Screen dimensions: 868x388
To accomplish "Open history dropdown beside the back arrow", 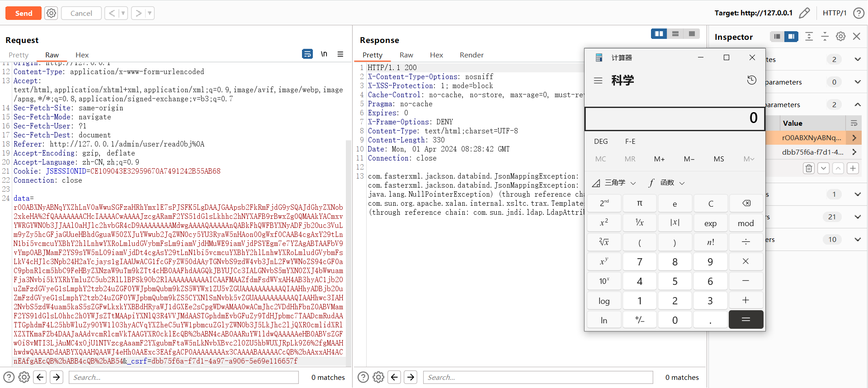I will pyautogui.click(x=123, y=13).
